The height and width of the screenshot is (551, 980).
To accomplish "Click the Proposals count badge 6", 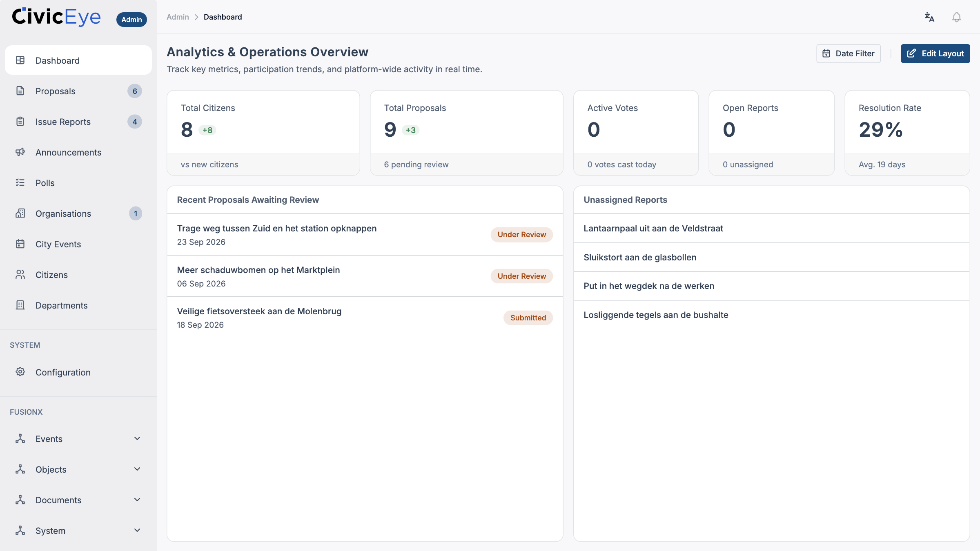I will (135, 91).
